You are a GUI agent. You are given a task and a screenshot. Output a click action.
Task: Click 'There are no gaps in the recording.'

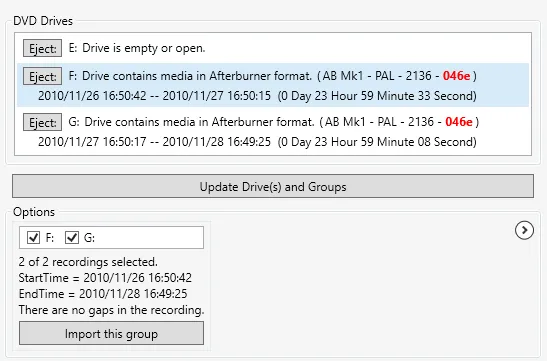(x=111, y=310)
